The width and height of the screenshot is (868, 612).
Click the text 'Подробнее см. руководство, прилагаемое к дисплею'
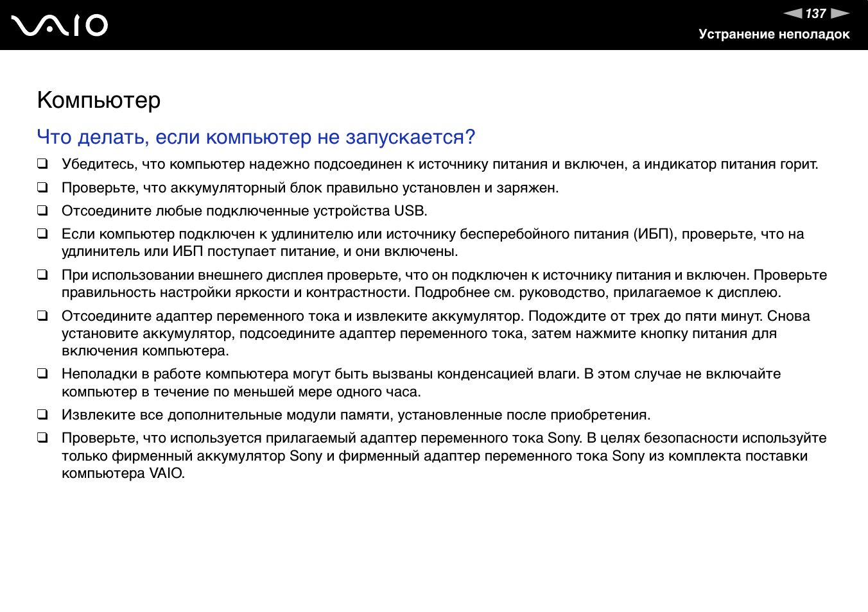tap(597, 293)
